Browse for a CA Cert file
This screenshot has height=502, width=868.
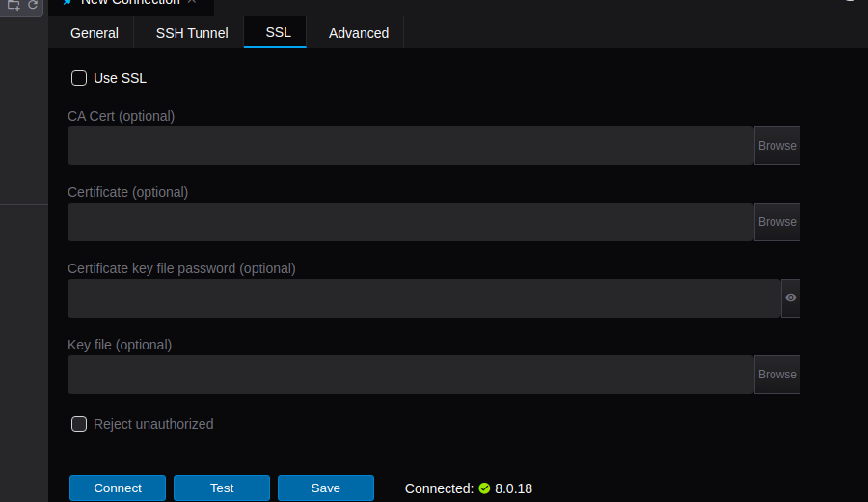coord(776,146)
